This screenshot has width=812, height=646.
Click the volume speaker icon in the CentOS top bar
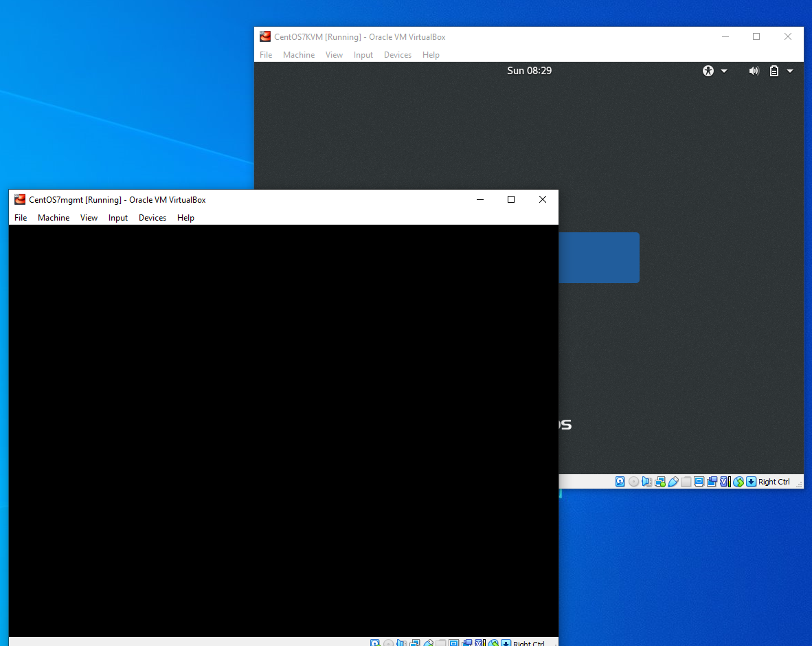pos(754,71)
